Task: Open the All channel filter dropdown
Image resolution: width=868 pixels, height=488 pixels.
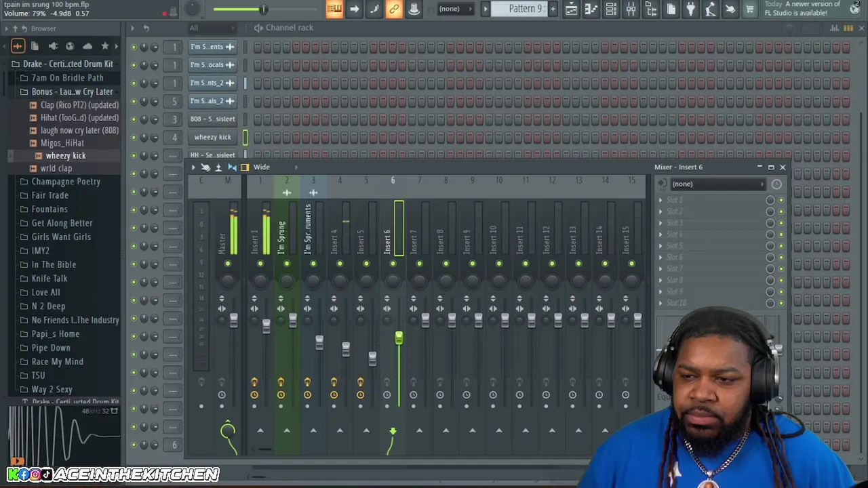Action: point(212,28)
